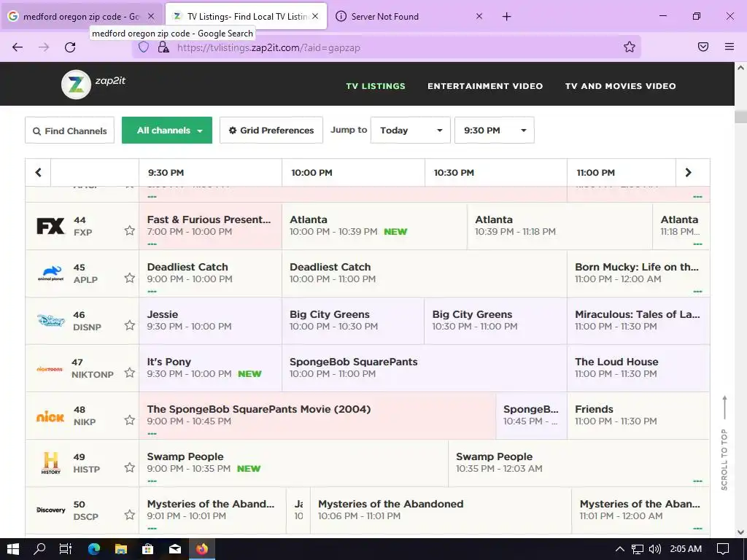Click the zap2it logo

(93, 85)
